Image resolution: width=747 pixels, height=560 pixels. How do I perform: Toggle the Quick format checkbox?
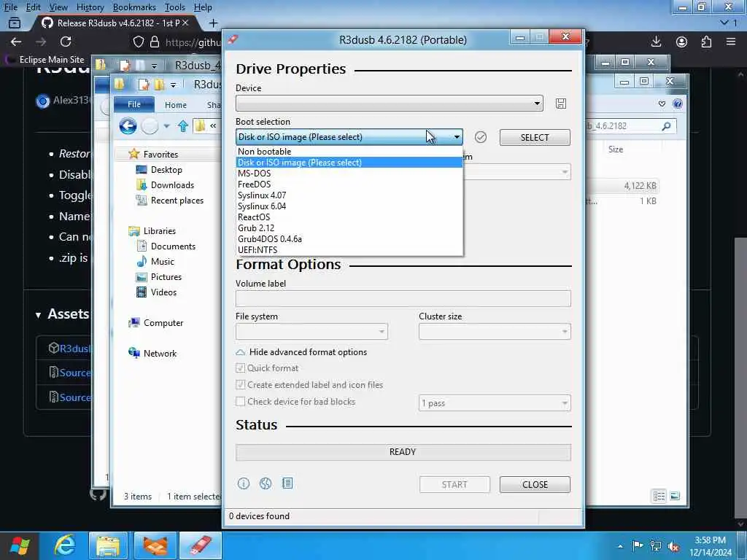coord(241,368)
